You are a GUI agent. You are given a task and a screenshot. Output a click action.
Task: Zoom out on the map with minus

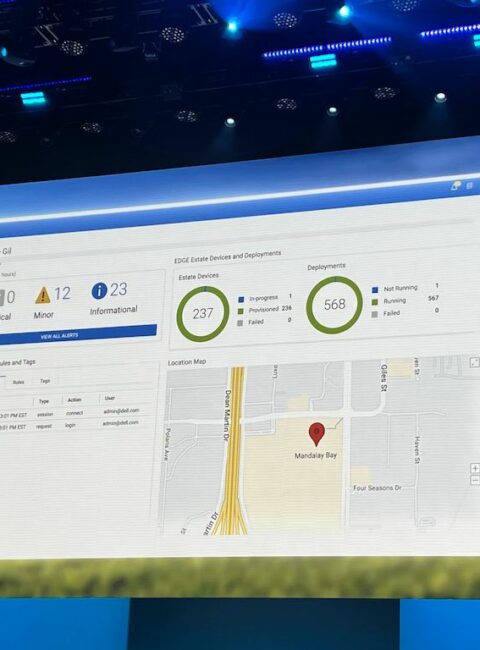[475, 480]
